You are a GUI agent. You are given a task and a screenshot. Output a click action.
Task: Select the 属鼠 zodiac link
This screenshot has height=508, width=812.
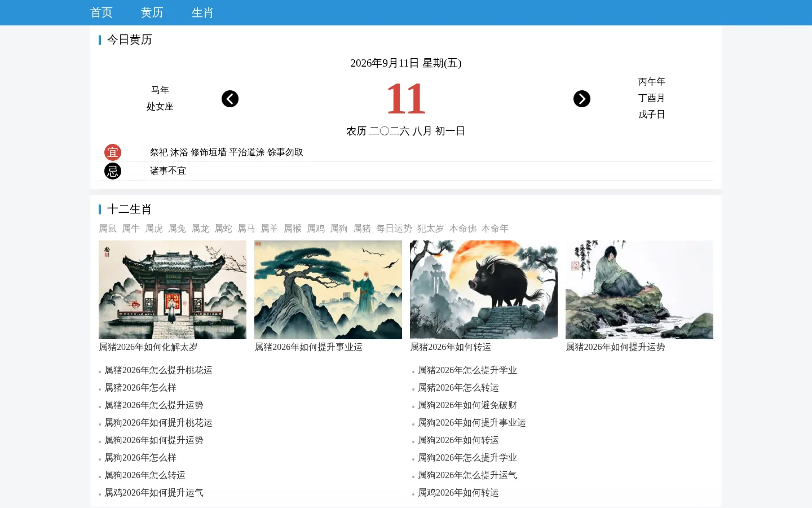point(108,229)
